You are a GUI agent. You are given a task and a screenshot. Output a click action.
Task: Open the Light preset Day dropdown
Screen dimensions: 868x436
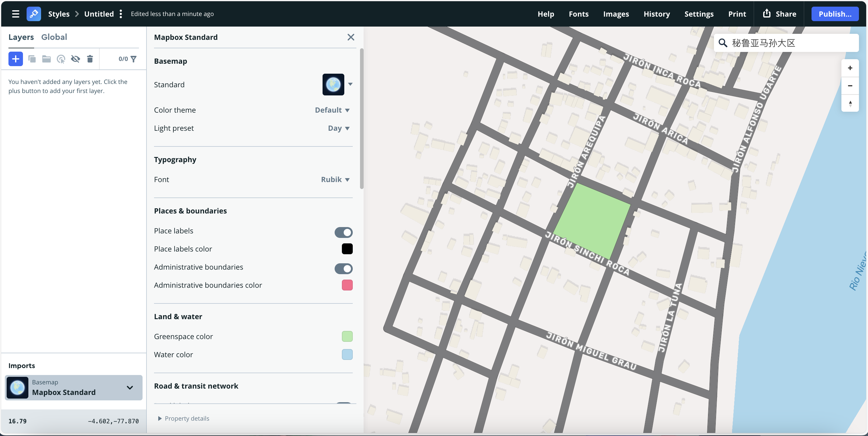pos(338,128)
